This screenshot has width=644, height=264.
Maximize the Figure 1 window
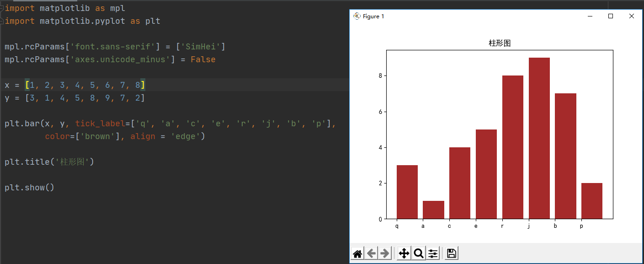(611, 16)
